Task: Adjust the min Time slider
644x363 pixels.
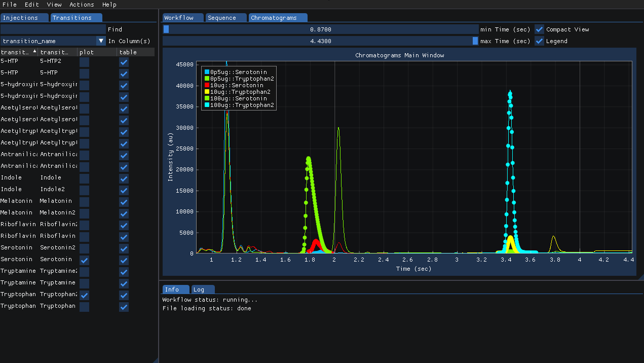Action: pyautogui.click(x=320, y=29)
